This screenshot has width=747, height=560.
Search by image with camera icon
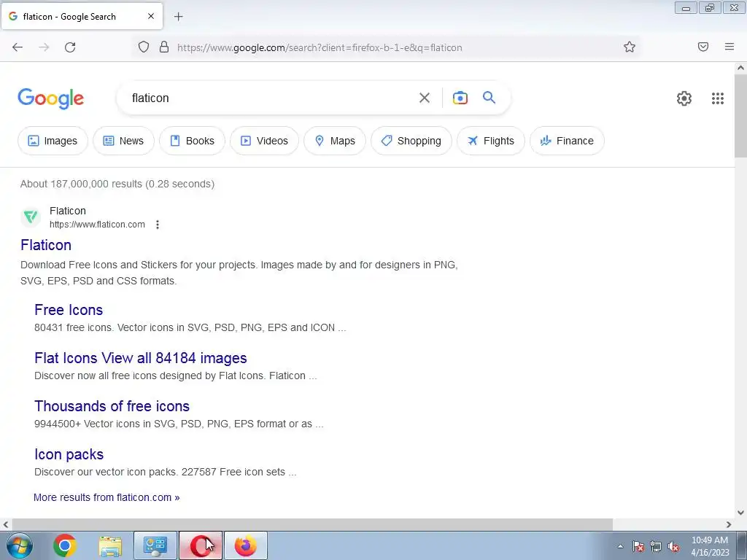[x=460, y=98]
